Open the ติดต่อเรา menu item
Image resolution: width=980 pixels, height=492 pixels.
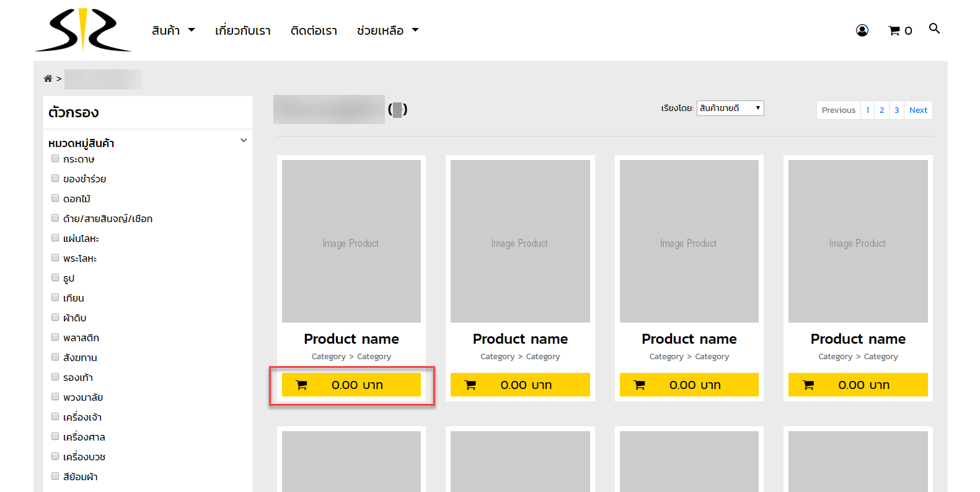pos(314,30)
